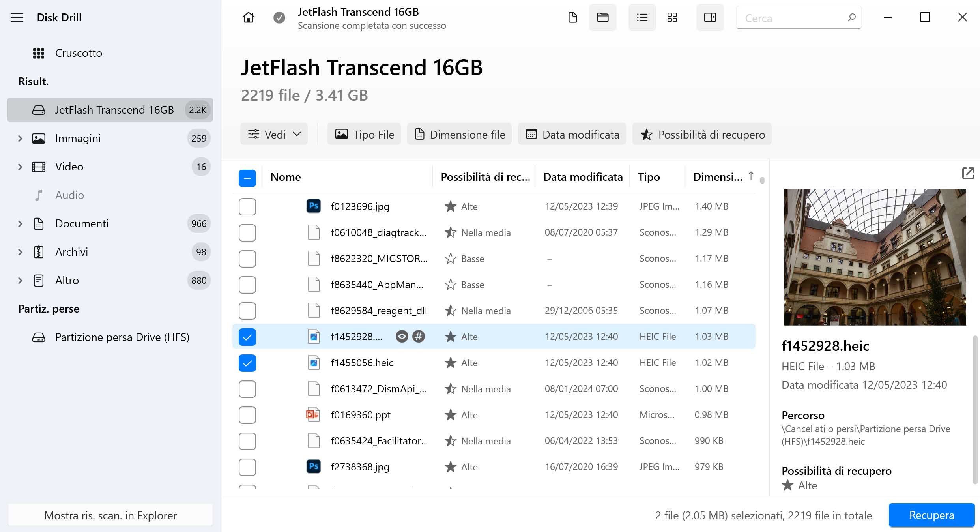This screenshot has width=980, height=532.
Task: Click the Archivi archive icon in sidebar
Action: pos(38,252)
